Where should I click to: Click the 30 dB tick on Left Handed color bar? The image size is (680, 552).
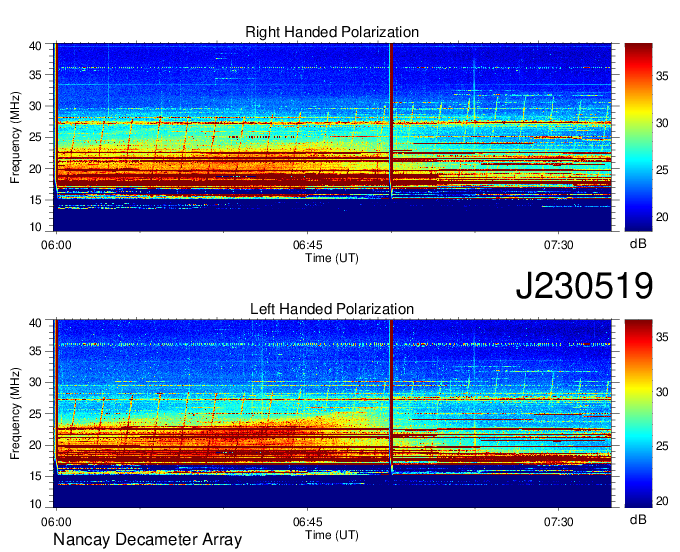[662, 392]
